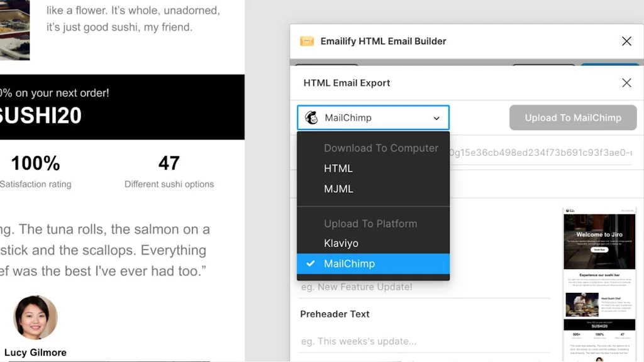Click the MailChimp monkey logo in the selector
The height and width of the screenshot is (362, 644).
(x=311, y=118)
